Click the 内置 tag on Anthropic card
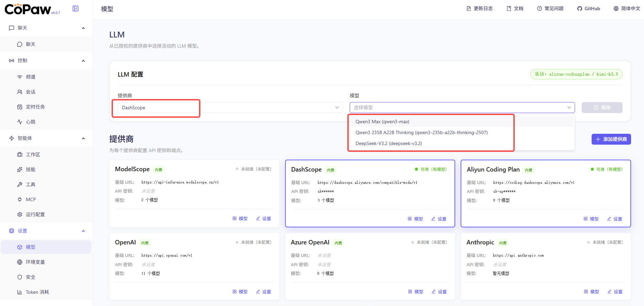Viewport: 644px width, 306px height. pos(503,243)
